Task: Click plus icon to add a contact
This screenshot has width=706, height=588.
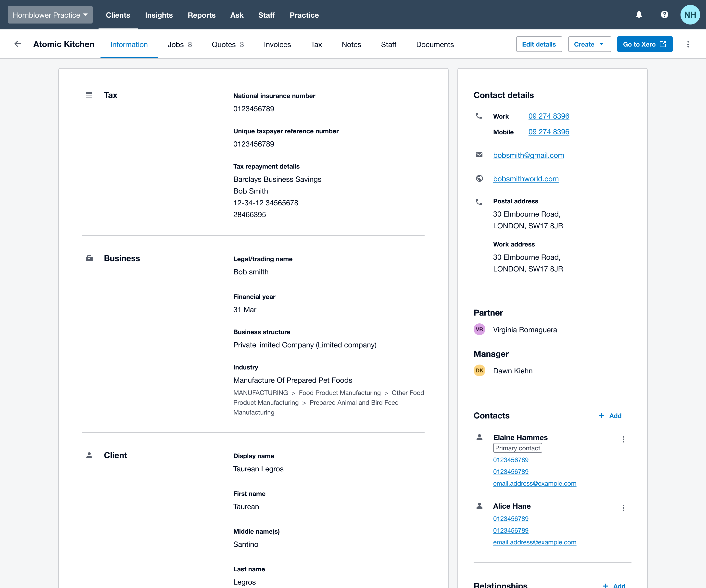Action: [601, 416]
